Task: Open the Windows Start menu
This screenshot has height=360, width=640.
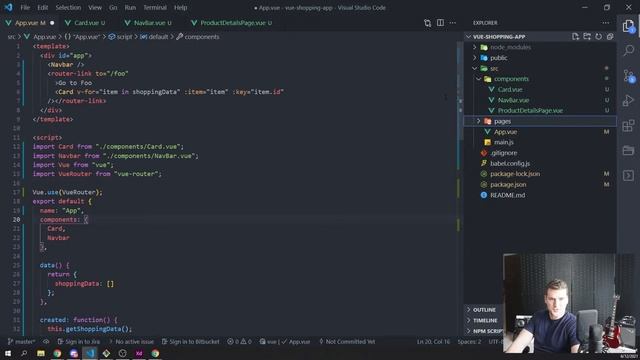Action: tap(8, 353)
